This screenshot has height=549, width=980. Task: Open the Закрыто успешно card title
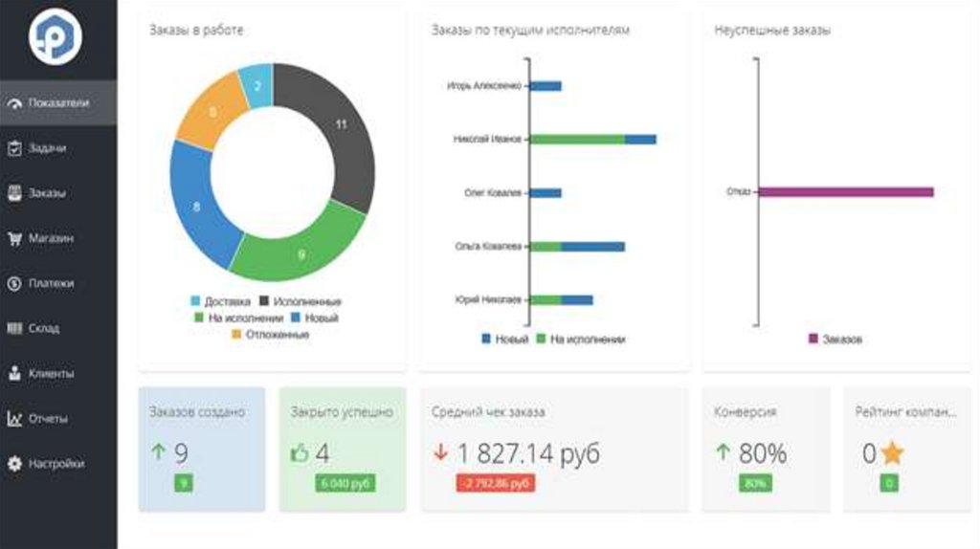pyautogui.click(x=342, y=411)
